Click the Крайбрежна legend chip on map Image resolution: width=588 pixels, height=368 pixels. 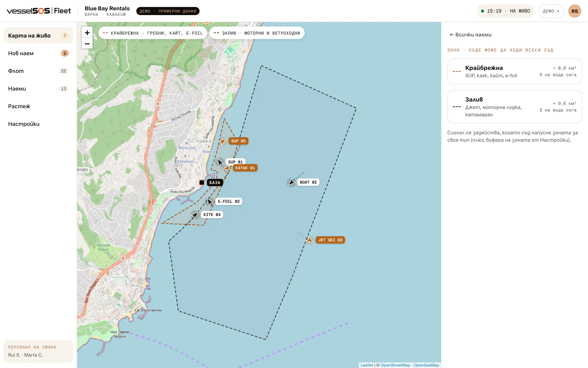click(153, 33)
